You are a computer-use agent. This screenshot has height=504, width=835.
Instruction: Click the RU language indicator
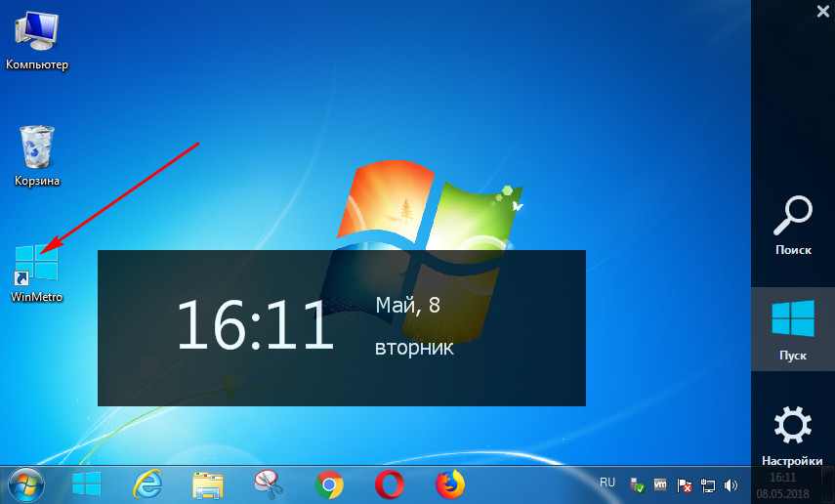click(607, 483)
